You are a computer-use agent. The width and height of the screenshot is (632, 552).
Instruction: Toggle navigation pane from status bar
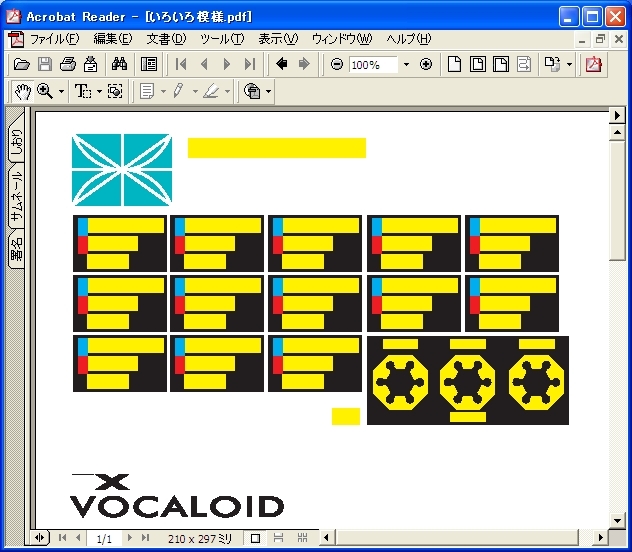40,537
